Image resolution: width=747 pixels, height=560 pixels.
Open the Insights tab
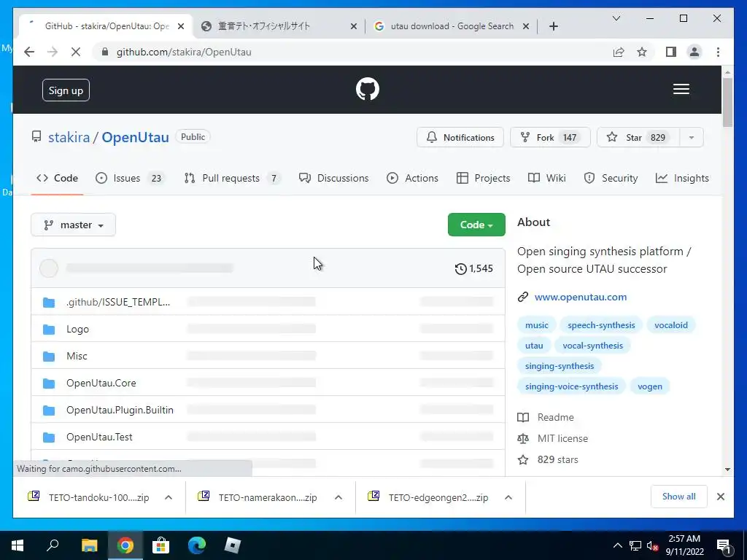tap(682, 178)
